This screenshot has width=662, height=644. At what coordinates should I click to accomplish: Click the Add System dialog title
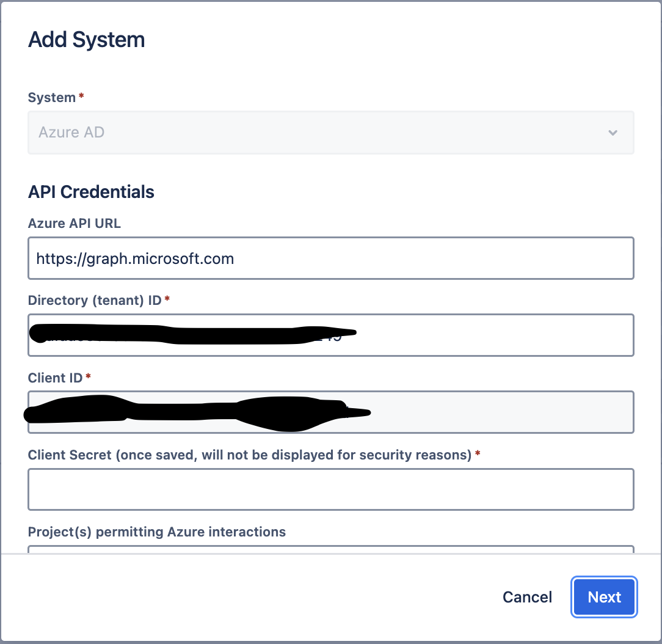(x=86, y=39)
